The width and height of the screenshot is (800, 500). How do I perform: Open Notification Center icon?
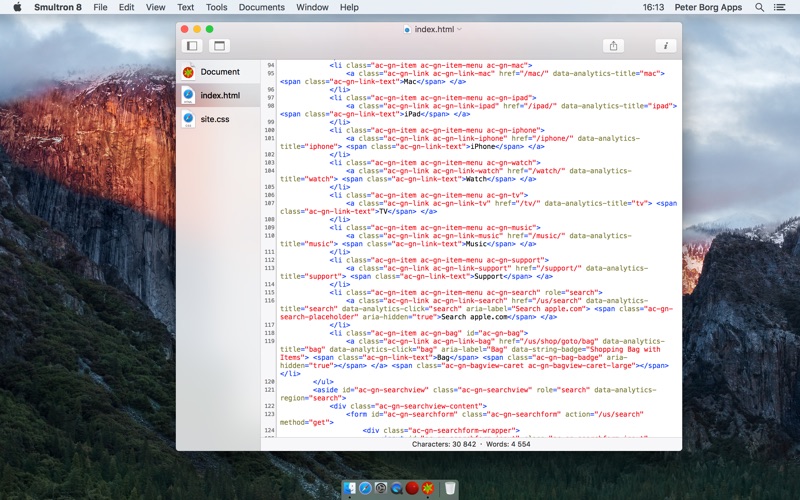[780, 7]
